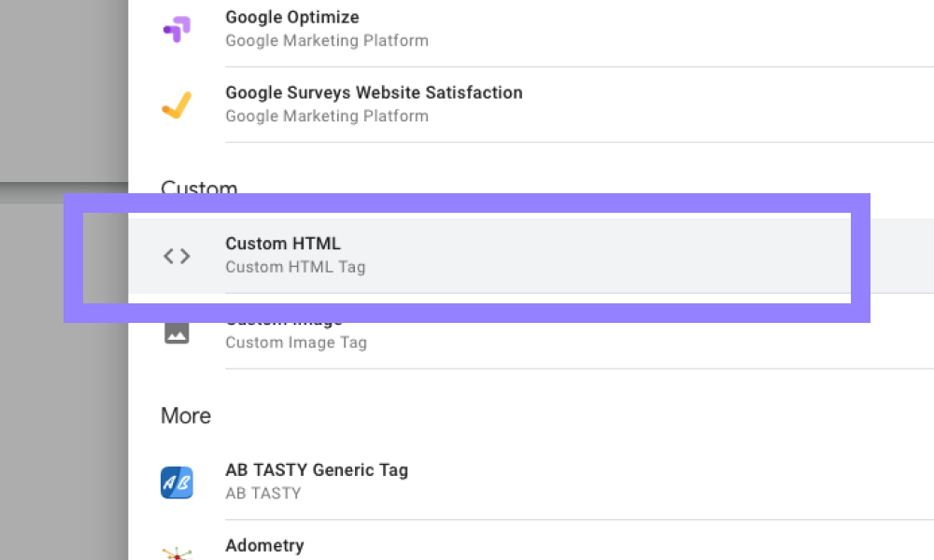Click the purple Google Optimize icon

176,29
